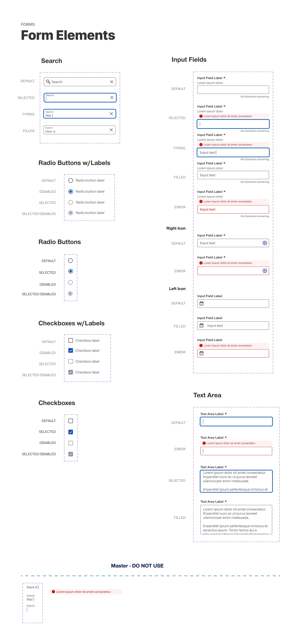
Task: Click the calendar icon beside 'Input text'
Action: tap(202, 325)
